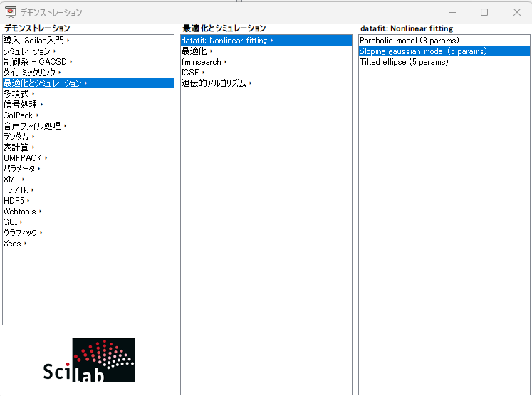Run the Sloping gaussian model demo

coord(423,51)
